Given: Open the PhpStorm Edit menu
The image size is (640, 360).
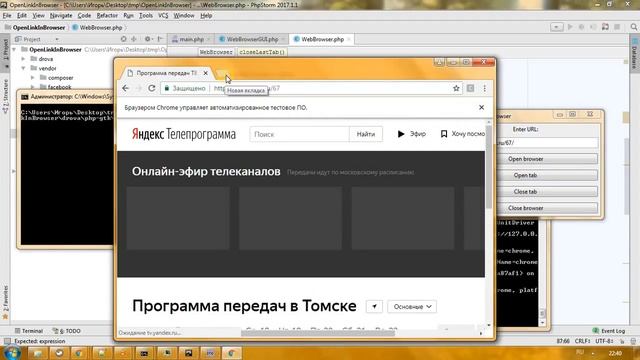Looking at the screenshot, I should (22, 16).
